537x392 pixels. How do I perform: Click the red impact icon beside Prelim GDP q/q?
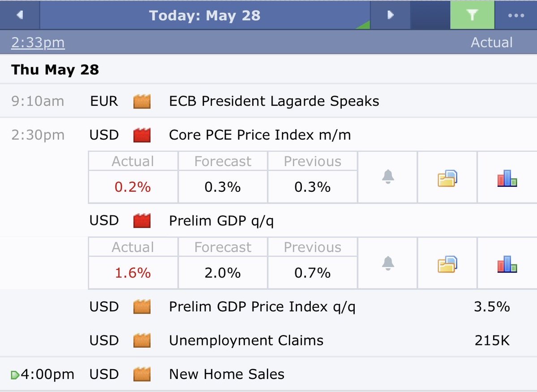(142, 220)
